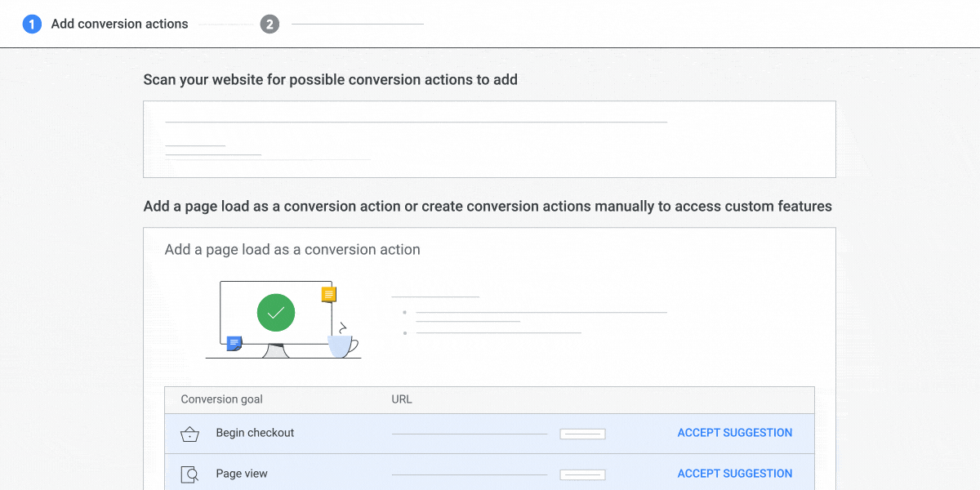Click the step 2 circle badge

(x=269, y=24)
